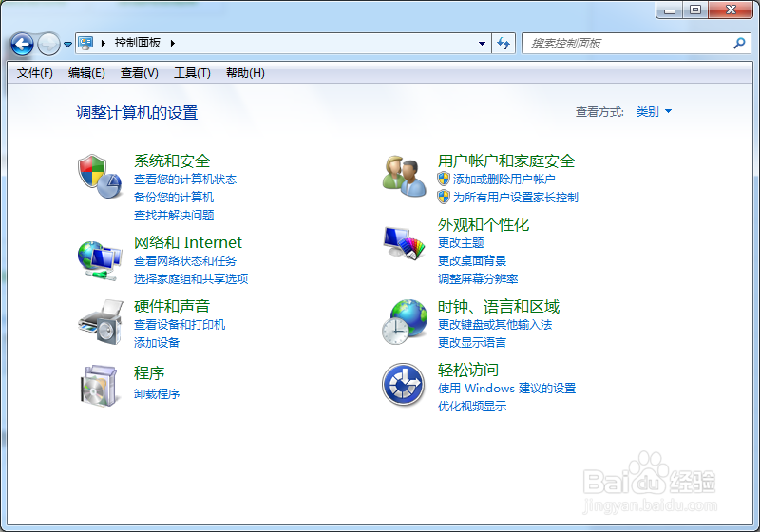This screenshot has height=532, width=760.
Task: Click 查看网络状态和任务 link
Action: point(185,260)
